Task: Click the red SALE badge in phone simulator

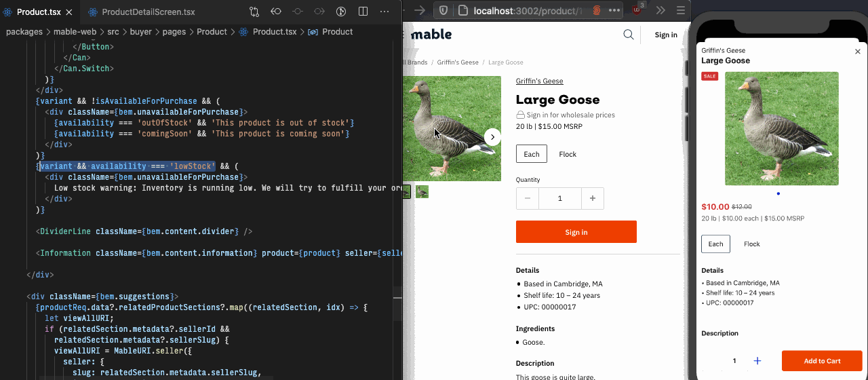Action: (x=709, y=76)
